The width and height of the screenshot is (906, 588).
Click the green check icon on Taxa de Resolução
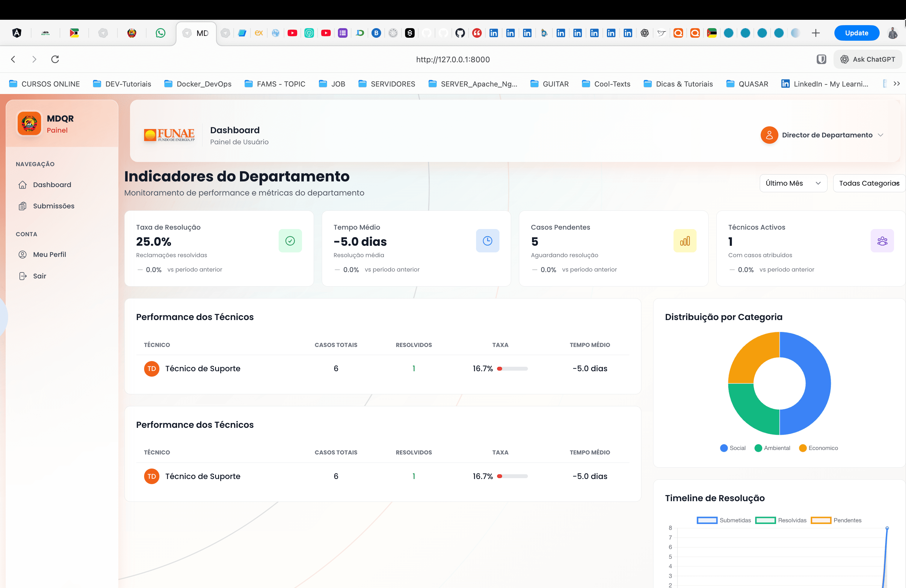[290, 241]
